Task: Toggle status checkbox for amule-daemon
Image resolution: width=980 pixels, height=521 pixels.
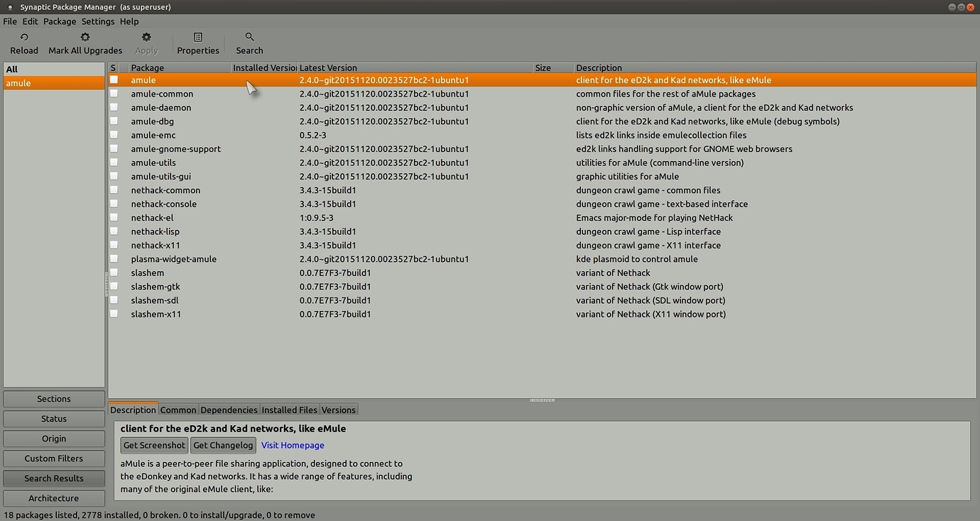Action: (114, 107)
